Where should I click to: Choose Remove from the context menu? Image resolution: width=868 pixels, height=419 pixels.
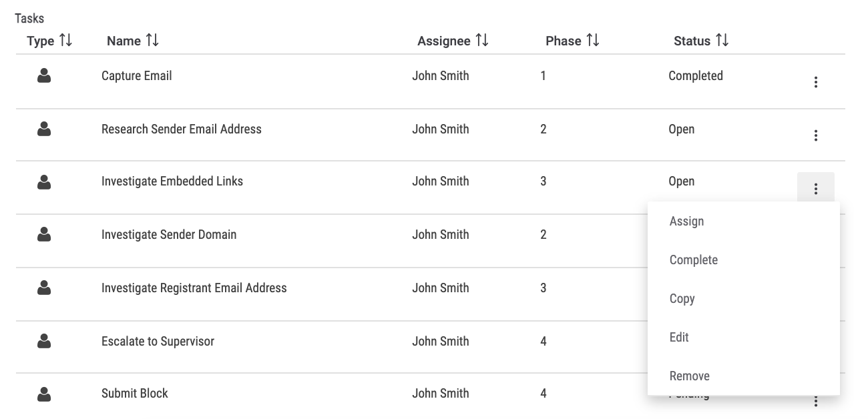pos(689,376)
